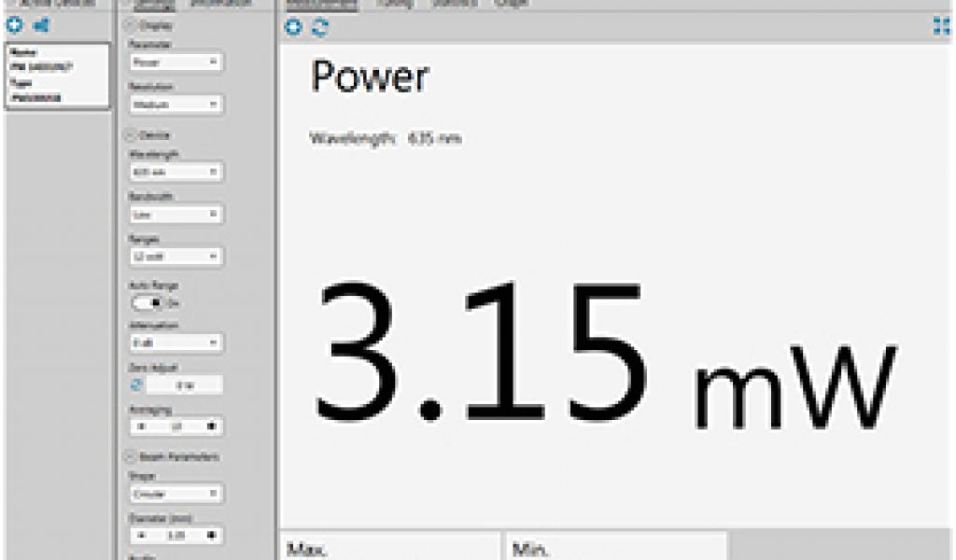Open the Wavelength dropdown
This screenshot has height=560, width=956.
[176, 173]
